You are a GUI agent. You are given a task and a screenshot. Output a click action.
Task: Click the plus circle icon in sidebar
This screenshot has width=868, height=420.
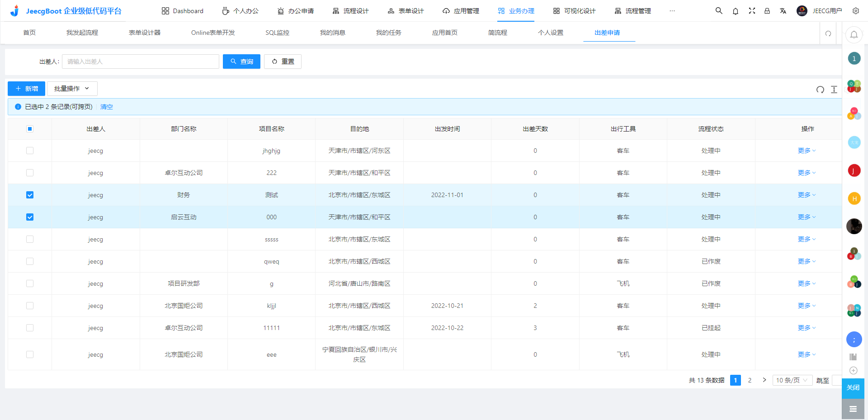[854, 370]
